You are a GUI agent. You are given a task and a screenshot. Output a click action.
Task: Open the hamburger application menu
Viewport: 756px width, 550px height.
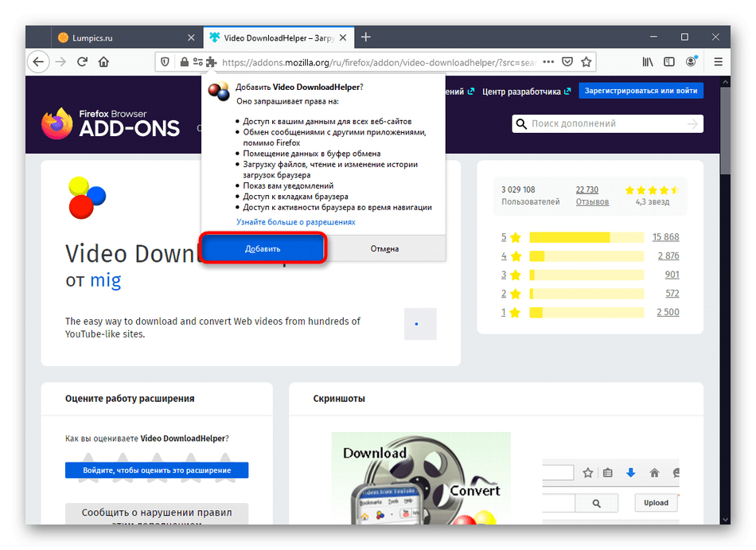tap(719, 62)
